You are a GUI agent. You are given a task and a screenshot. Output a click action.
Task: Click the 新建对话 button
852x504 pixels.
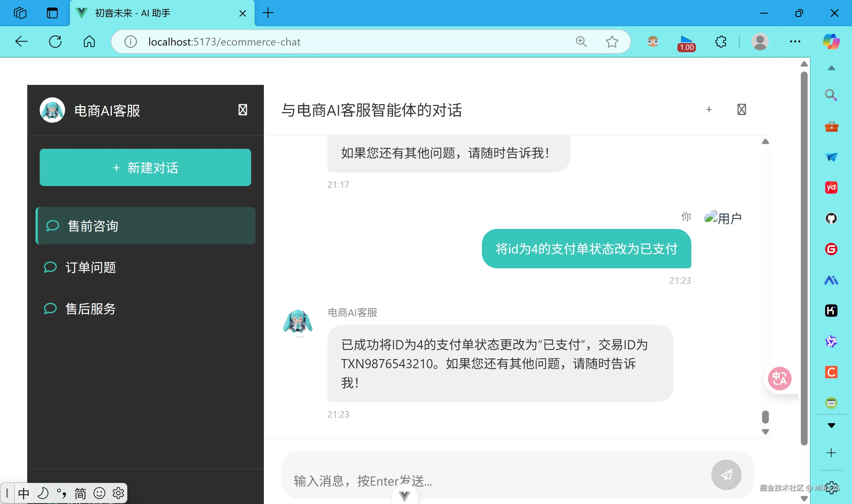coord(145,167)
